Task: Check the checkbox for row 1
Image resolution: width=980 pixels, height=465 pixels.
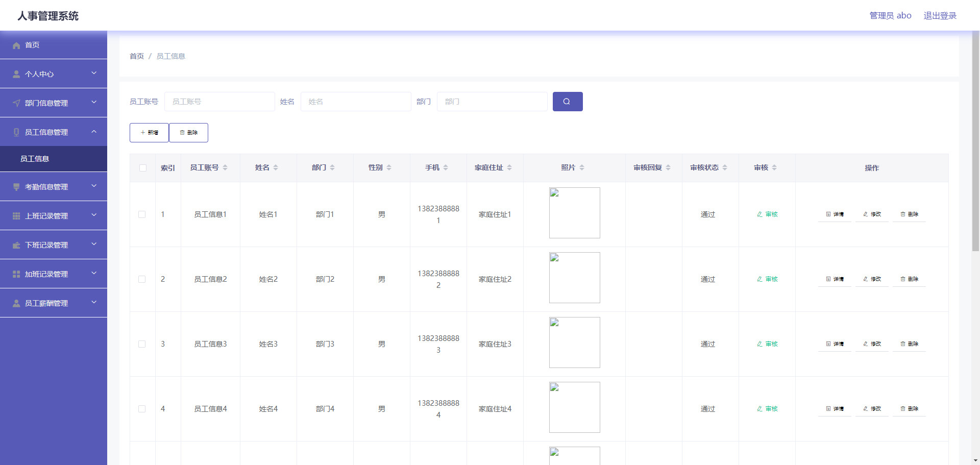Action: tap(142, 214)
